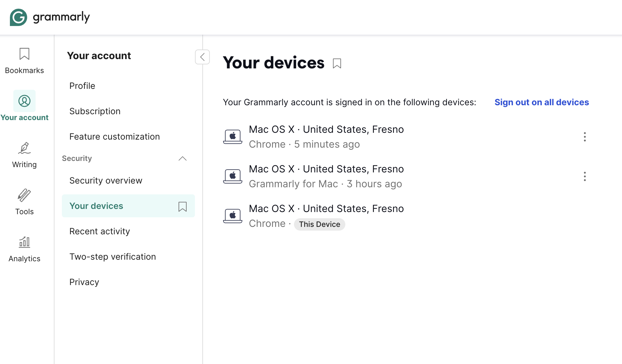Open the three-dot menu for the Chrome device
Image resolution: width=622 pixels, height=364 pixels.
585,137
